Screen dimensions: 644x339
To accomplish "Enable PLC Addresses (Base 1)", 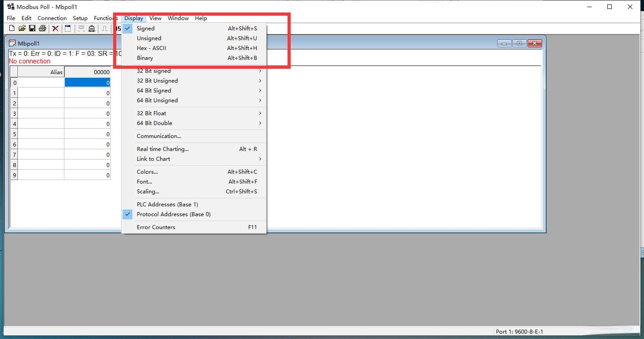I will [194, 205].
